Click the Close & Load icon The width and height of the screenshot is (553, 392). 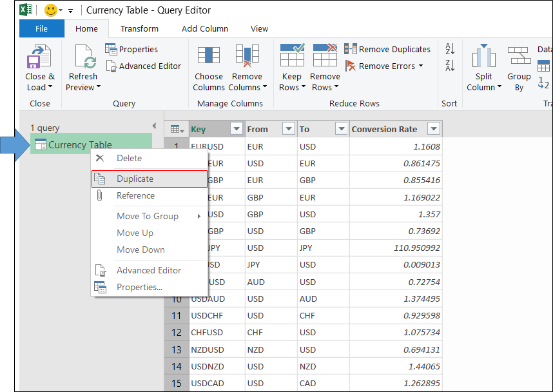coord(39,57)
